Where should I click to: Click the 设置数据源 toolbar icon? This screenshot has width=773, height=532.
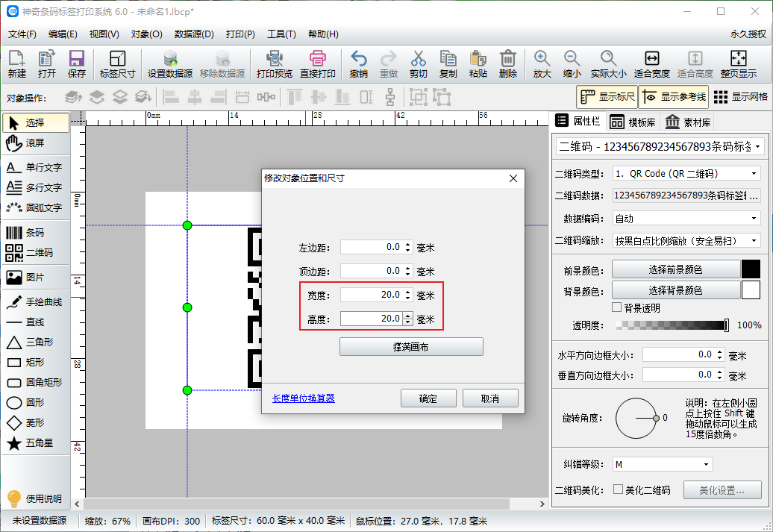pos(170,64)
